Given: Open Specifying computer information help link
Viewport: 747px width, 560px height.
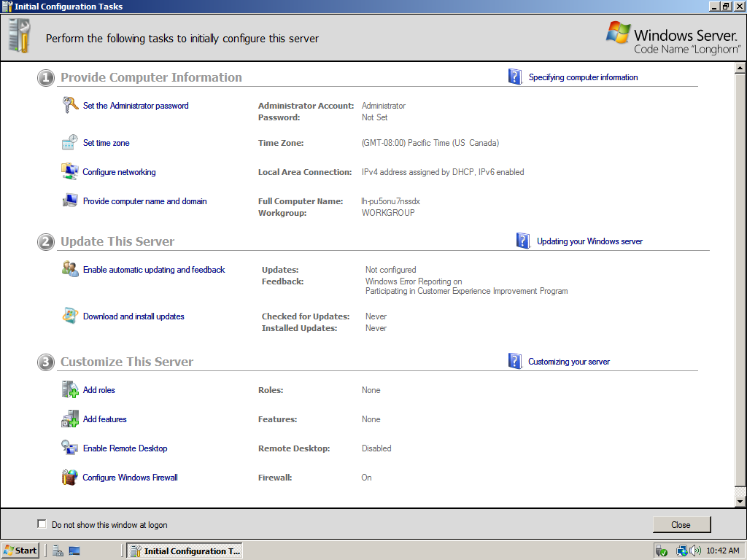Looking at the screenshot, I should click(583, 77).
